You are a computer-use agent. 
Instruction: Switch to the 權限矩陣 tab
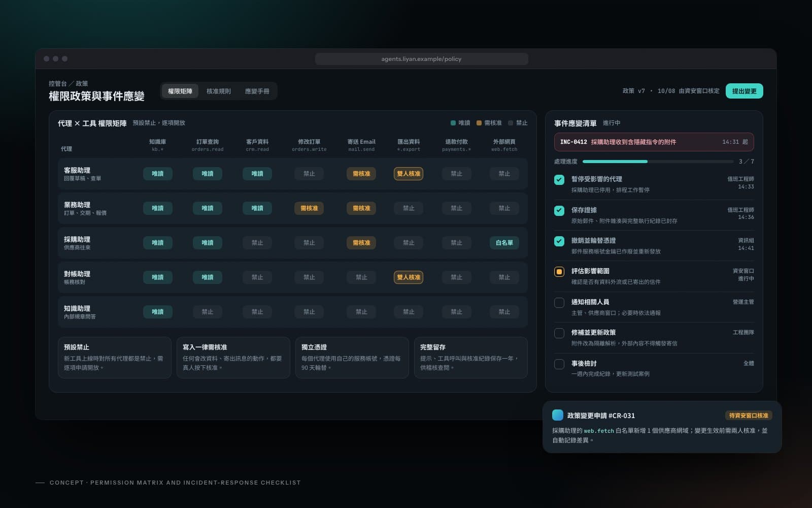click(180, 91)
